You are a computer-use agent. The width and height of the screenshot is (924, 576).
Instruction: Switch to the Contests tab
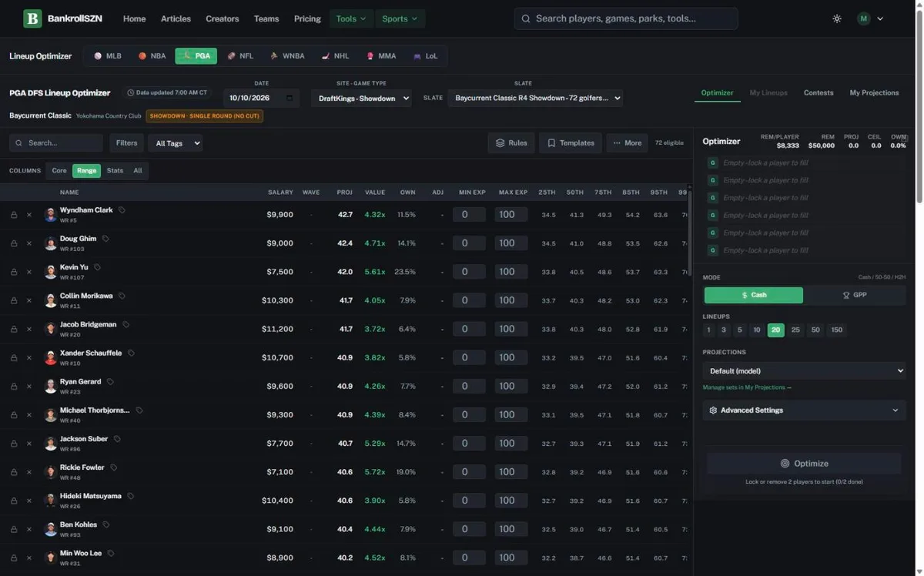819,92
